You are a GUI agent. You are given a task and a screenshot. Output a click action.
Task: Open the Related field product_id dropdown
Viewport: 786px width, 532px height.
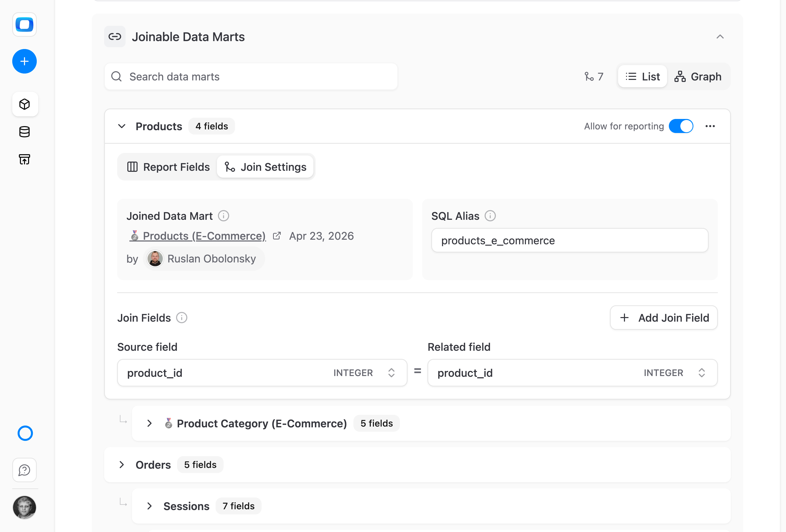point(572,373)
